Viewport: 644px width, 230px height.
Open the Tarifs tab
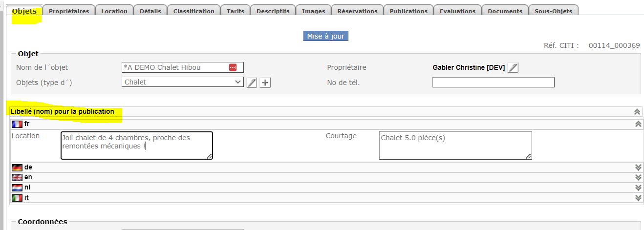coord(236,11)
